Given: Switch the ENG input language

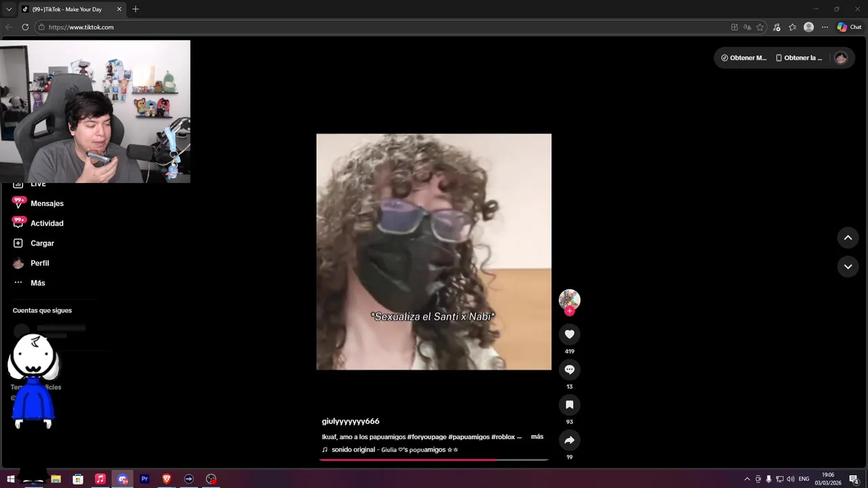Looking at the screenshot, I should point(804,479).
